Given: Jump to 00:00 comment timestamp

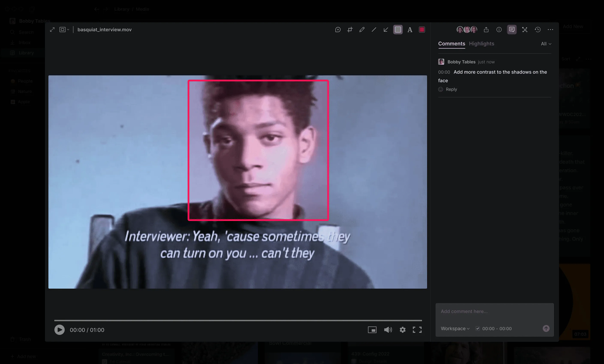Looking at the screenshot, I should (x=444, y=72).
